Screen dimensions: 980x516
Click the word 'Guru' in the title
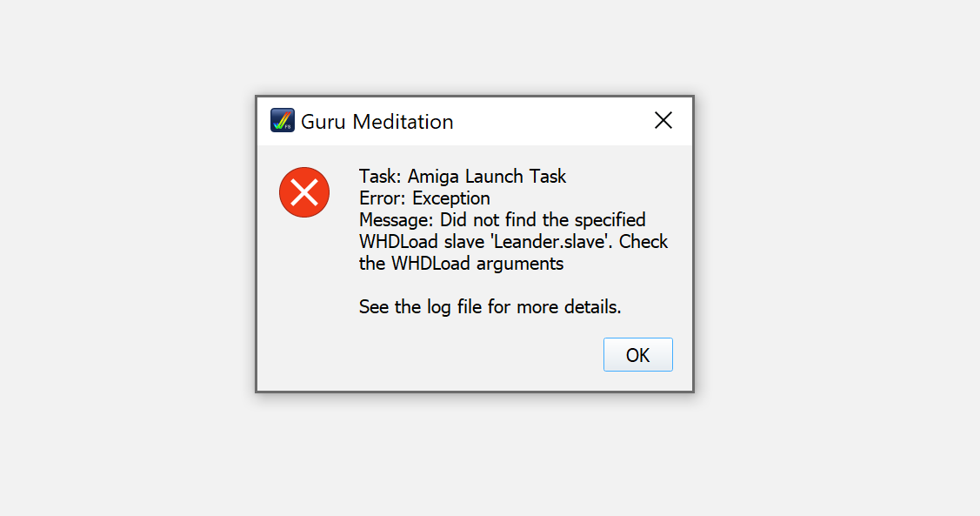pyautogui.click(x=323, y=121)
